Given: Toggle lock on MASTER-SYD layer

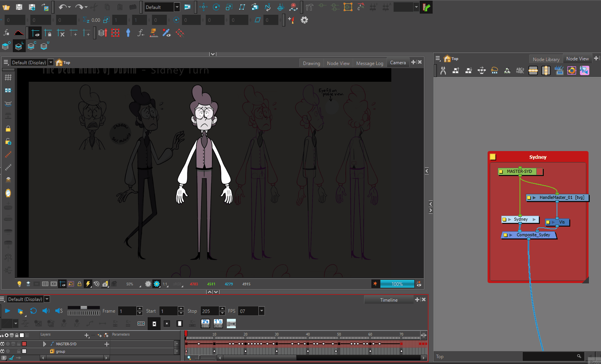Looking at the screenshot, I should pyautogui.click(x=18, y=344).
